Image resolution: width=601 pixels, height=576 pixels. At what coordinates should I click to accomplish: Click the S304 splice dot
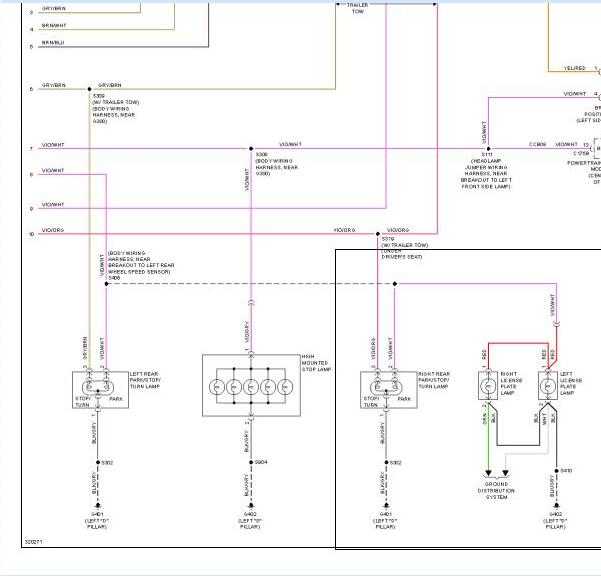pyautogui.click(x=251, y=463)
